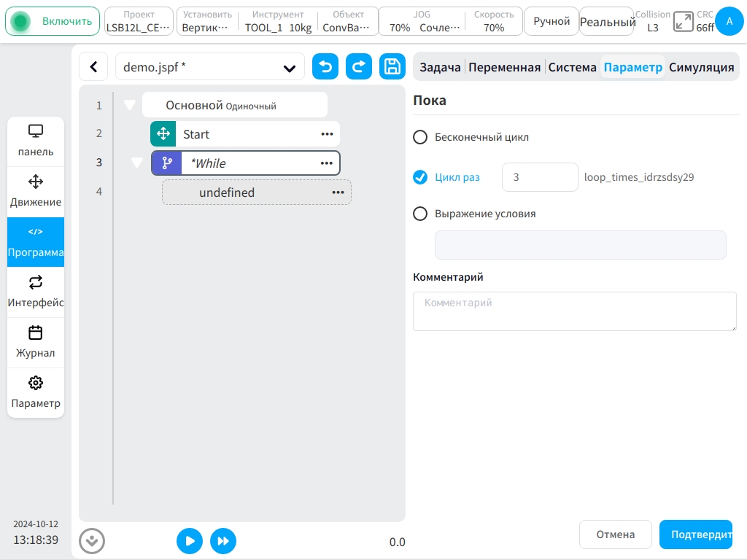Save the program with floppy icon

[392, 66]
